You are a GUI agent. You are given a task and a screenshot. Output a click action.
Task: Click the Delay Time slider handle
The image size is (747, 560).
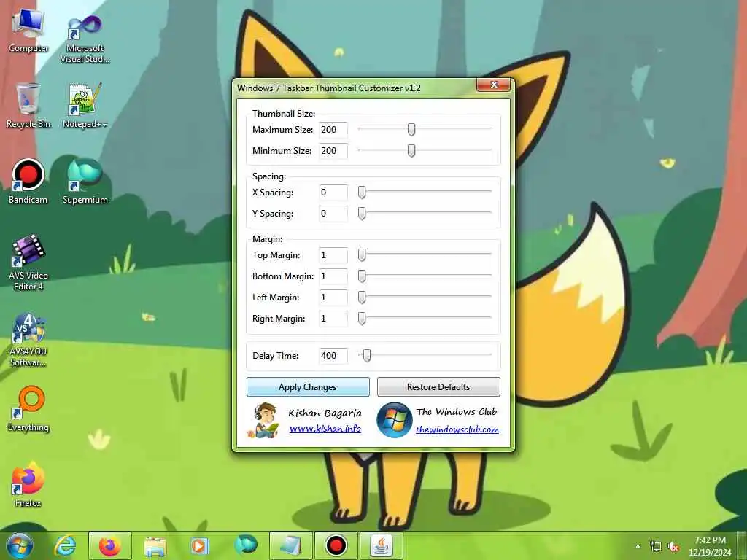click(x=366, y=355)
